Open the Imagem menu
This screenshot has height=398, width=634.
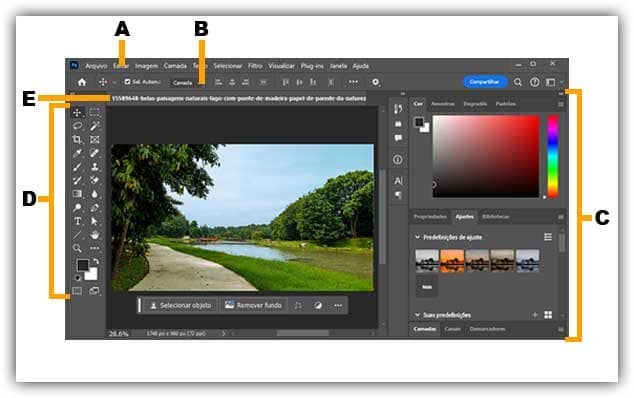146,66
